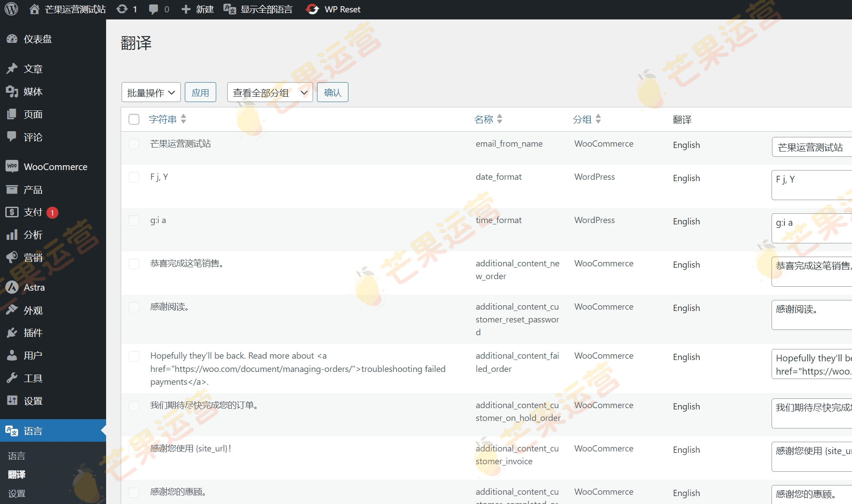Check the box for Hopefully they'll be back row
Viewport: 852px width, 504px height.
[x=134, y=356]
